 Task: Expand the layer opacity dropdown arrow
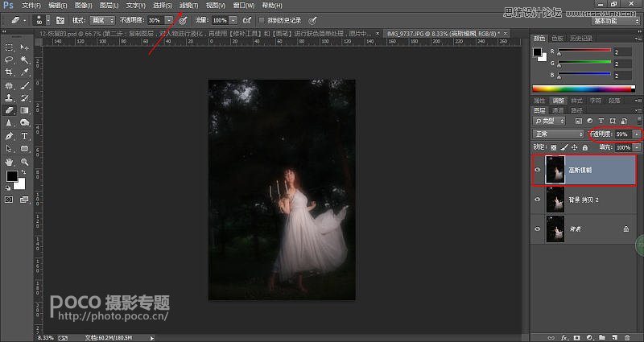pos(637,134)
